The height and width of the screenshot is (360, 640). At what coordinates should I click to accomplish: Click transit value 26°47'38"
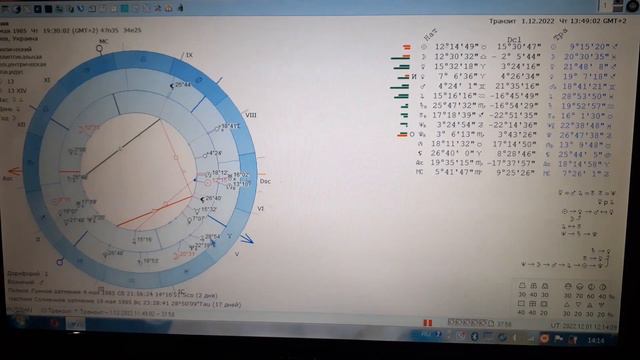click(x=582, y=135)
